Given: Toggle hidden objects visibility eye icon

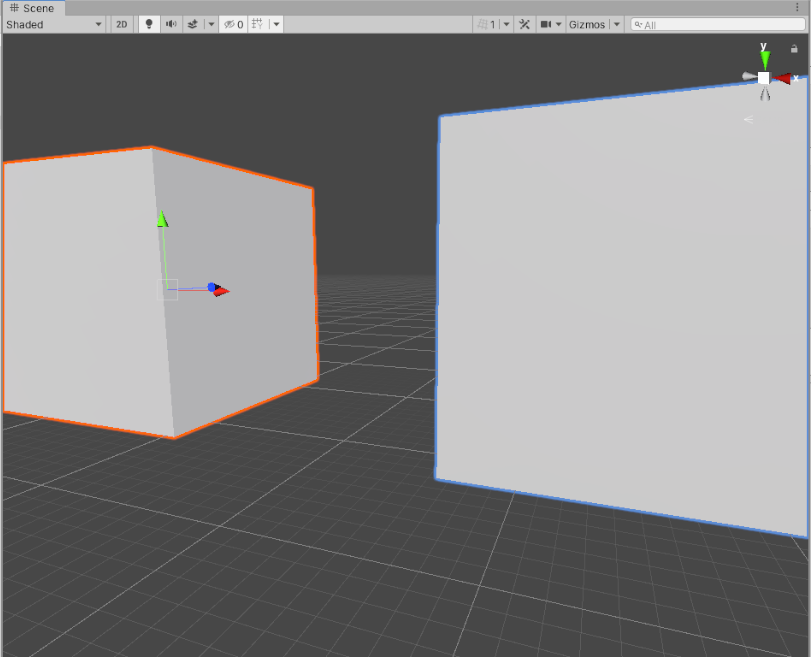Looking at the screenshot, I should pyautogui.click(x=232, y=24).
